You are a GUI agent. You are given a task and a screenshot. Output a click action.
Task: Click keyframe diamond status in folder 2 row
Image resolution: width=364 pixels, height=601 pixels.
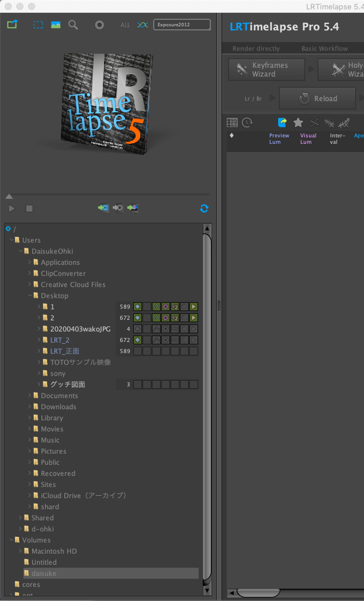137,318
